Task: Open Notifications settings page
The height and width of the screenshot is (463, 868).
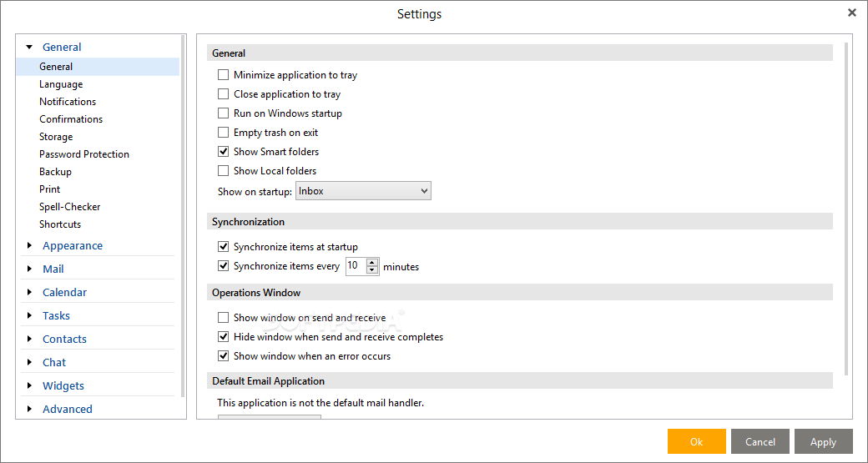Action: (x=68, y=102)
